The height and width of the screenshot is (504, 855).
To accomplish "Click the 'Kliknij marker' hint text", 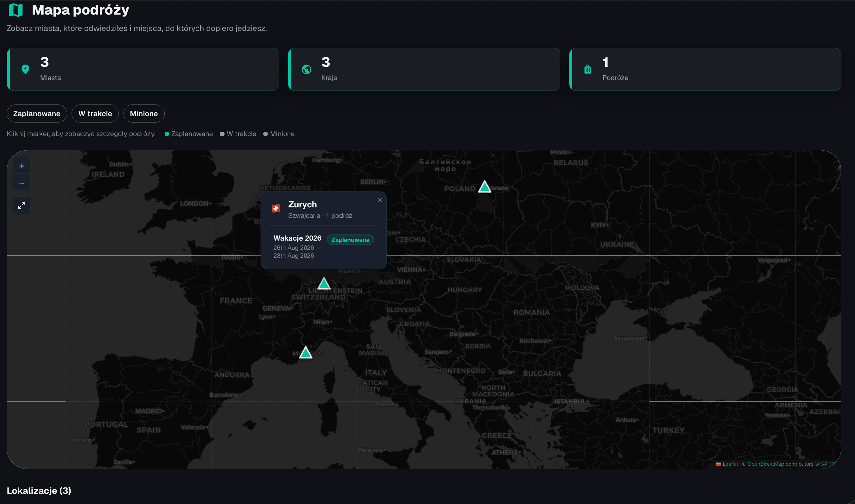I will pos(81,134).
